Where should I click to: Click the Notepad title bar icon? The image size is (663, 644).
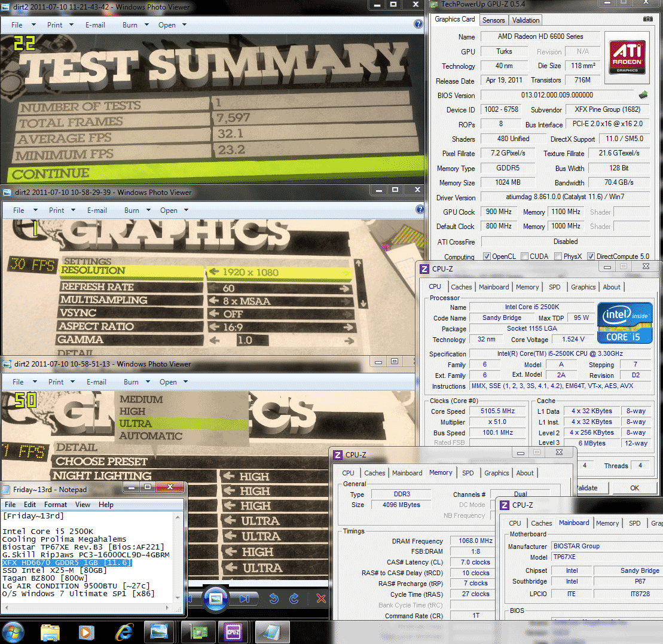pyautogui.click(x=6, y=490)
